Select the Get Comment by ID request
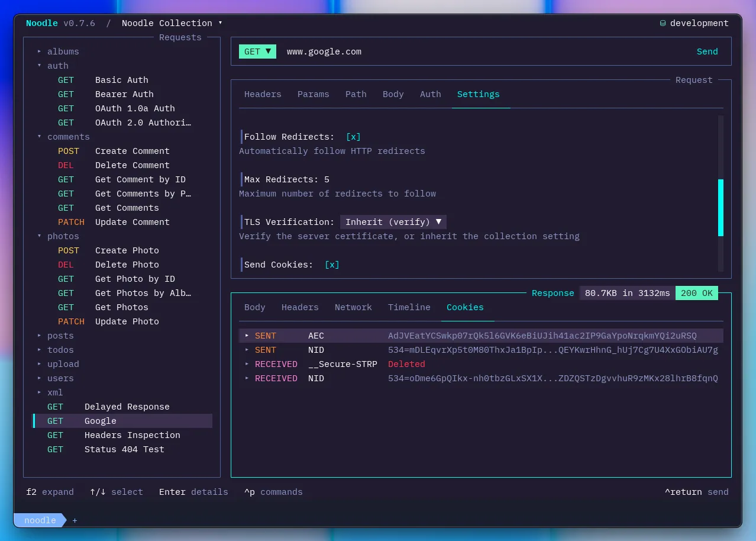 click(x=122, y=179)
